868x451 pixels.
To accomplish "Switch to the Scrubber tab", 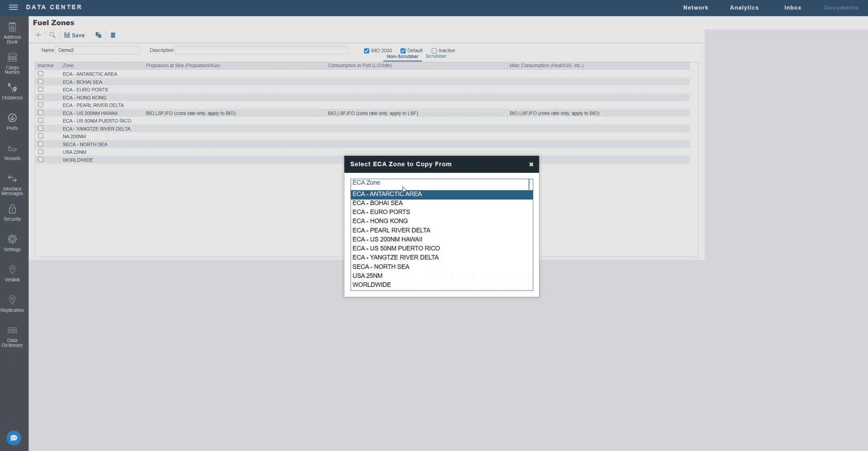I will (x=436, y=56).
